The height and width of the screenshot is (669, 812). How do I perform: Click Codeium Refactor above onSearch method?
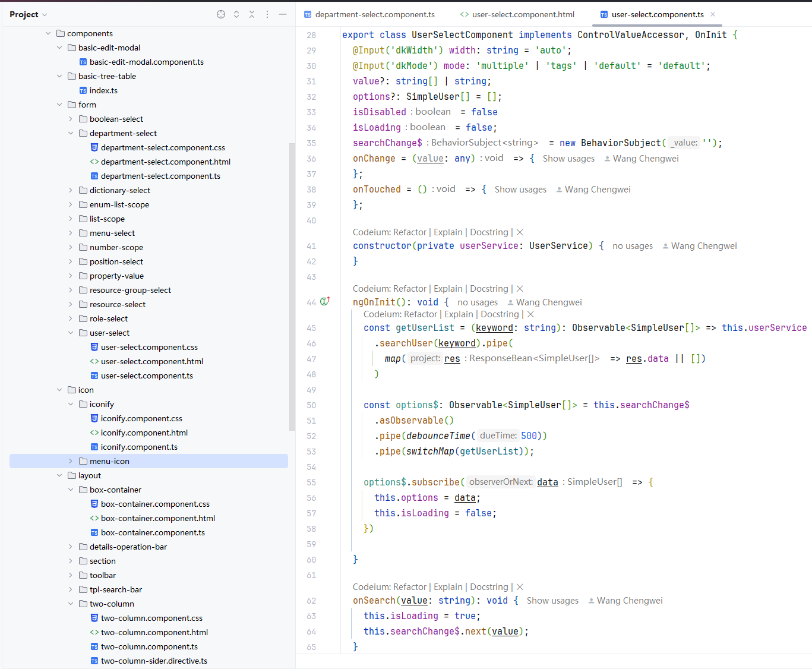pyautogui.click(x=410, y=587)
